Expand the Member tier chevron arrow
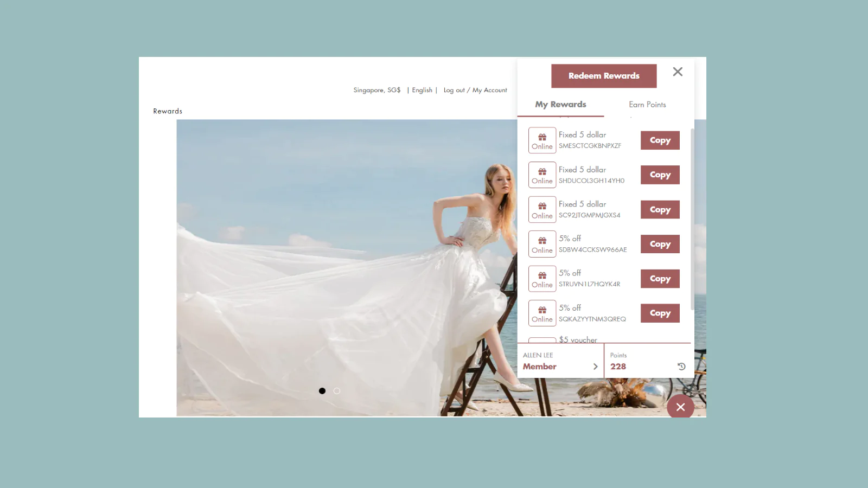Viewport: 868px width, 488px height. (x=595, y=367)
